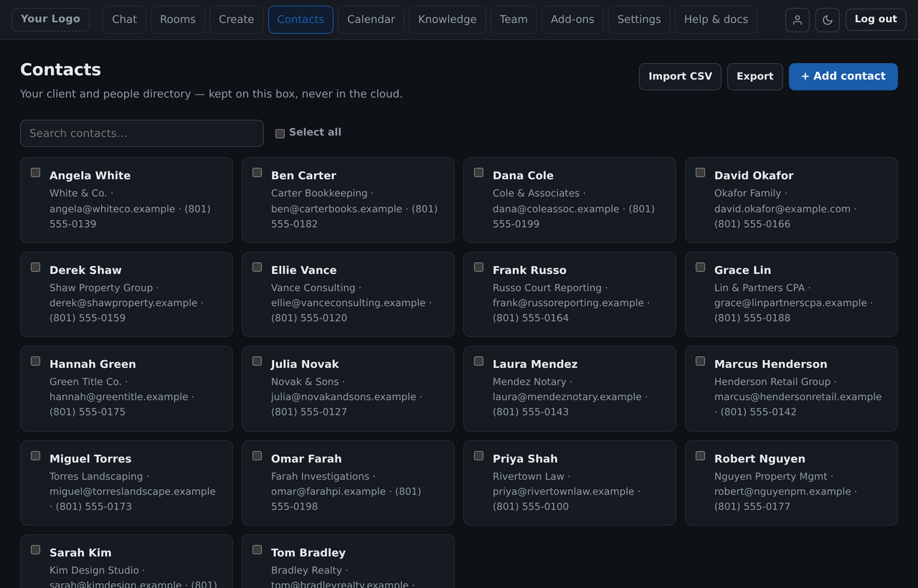Click the name Robert Nguyen

click(760, 459)
